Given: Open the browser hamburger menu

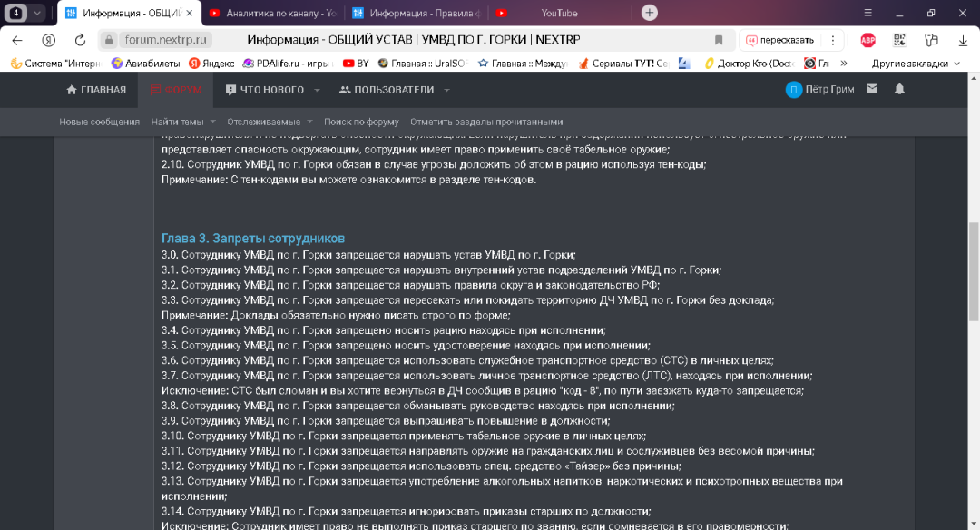Looking at the screenshot, I should [x=867, y=13].
